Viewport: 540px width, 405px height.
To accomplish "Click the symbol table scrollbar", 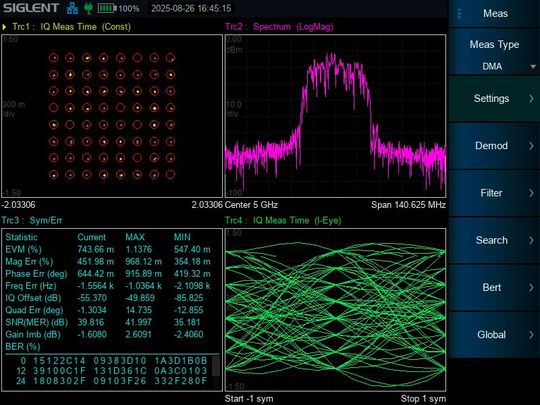I will click(x=216, y=366).
